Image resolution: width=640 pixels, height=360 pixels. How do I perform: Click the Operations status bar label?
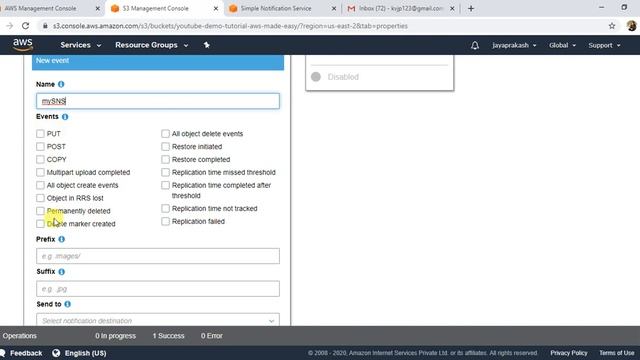pyautogui.click(x=20, y=336)
